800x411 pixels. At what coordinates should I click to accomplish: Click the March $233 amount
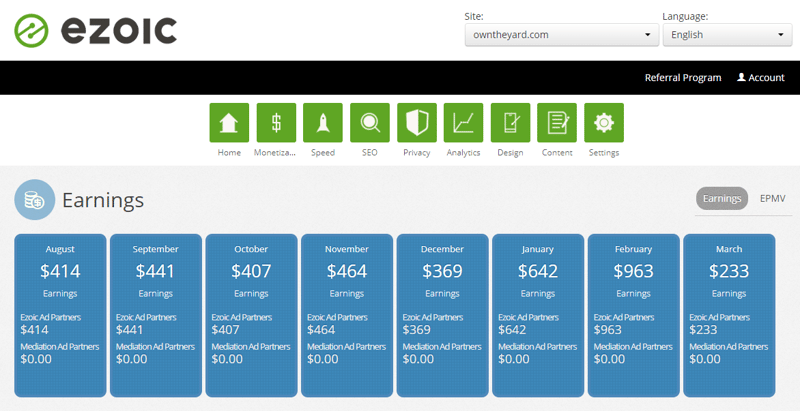(x=729, y=271)
